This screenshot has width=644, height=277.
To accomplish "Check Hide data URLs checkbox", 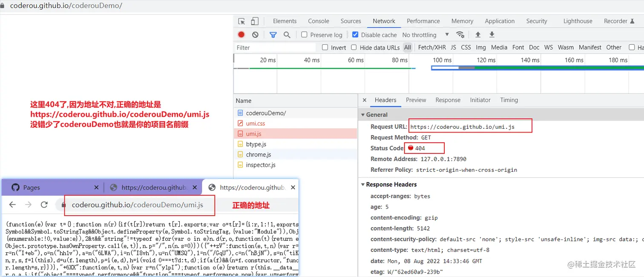I will point(354,47).
